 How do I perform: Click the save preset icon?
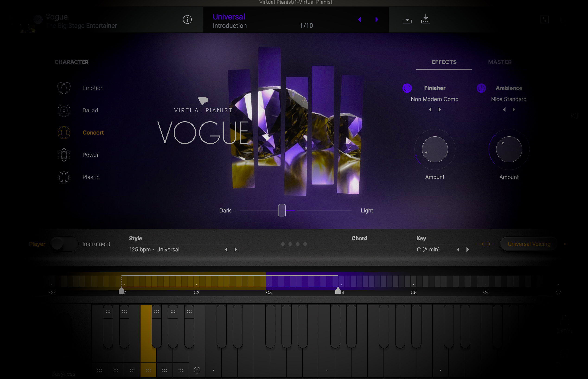(x=407, y=19)
